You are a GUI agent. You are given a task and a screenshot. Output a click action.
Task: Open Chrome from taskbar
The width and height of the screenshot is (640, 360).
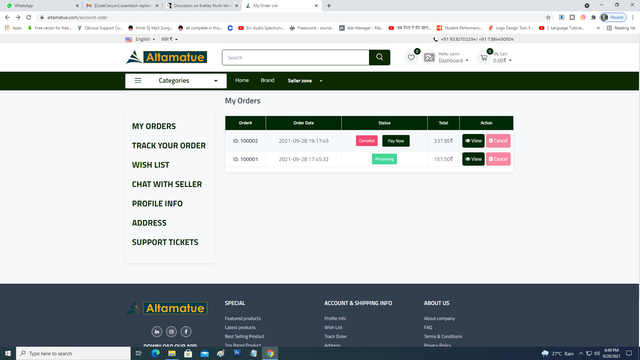coord(270,353)
